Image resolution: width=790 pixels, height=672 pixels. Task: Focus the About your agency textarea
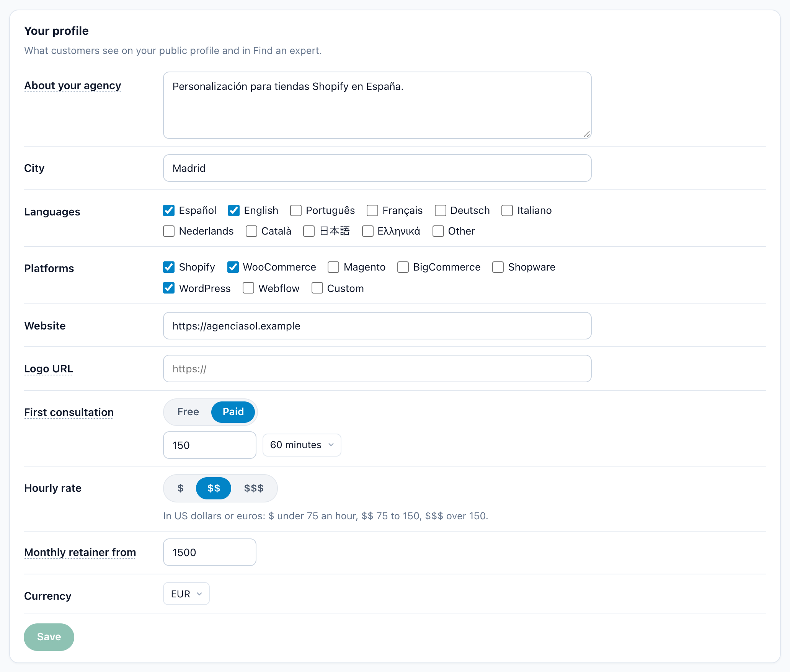click(x=377, y=105)
